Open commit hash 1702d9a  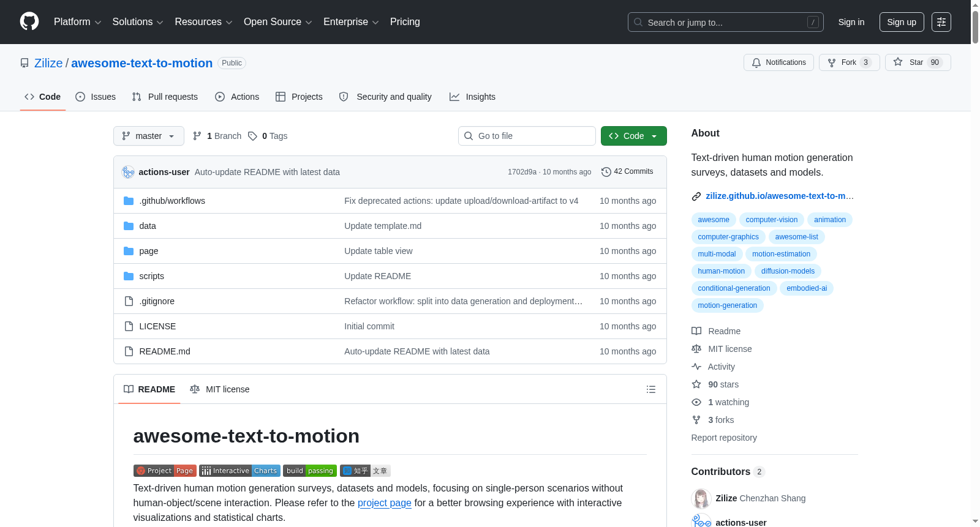(x=522, y=172)
